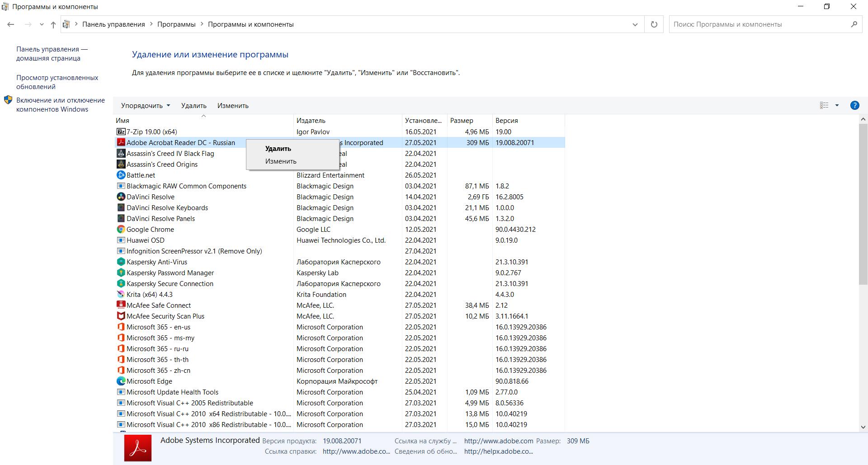
Task: Click the Google Chrome icon
Action: 121,229
